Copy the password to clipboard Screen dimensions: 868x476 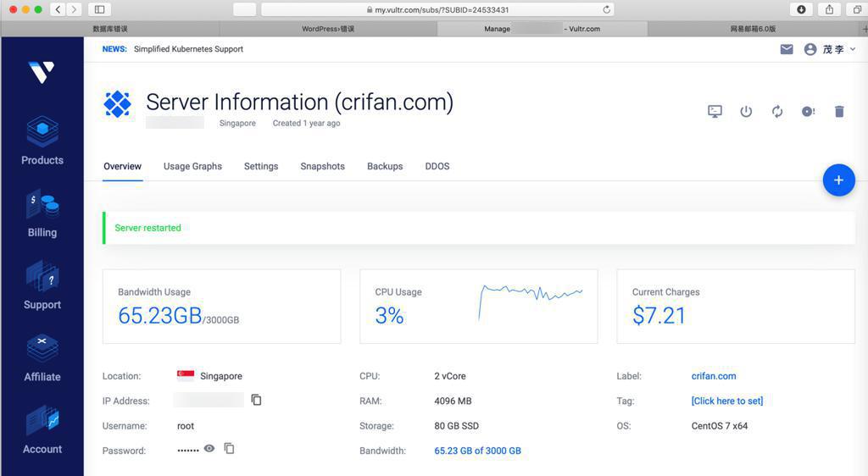coord(229,448)
